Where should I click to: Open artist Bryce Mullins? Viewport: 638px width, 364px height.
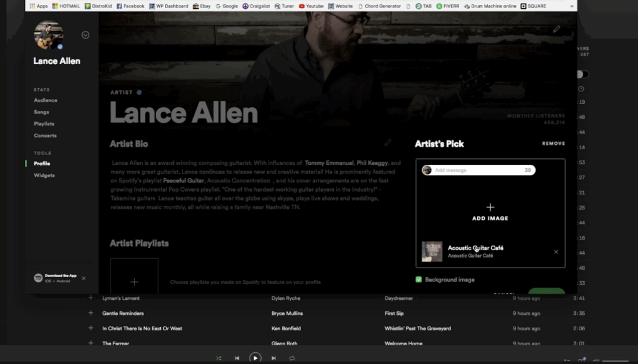click(287, 313)
